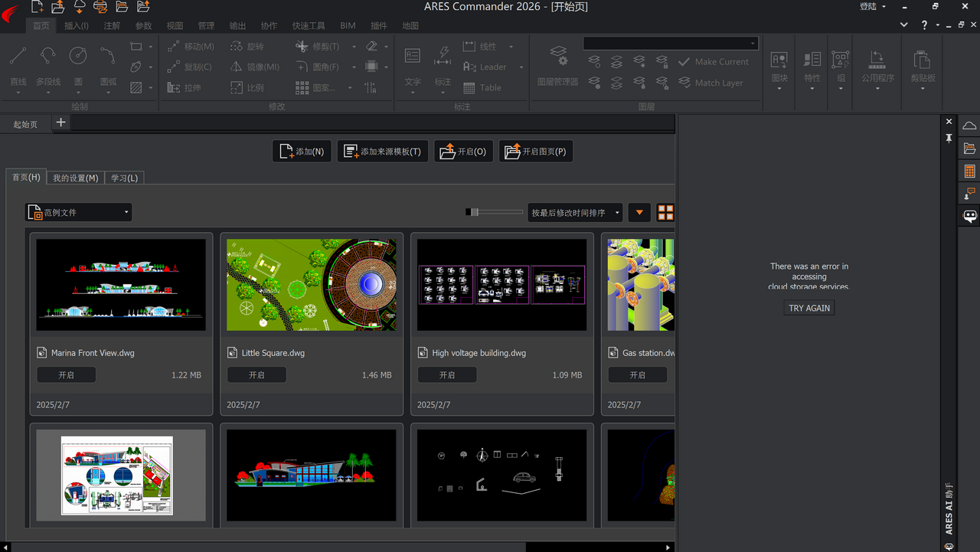Expand the Trim (修剪) dropdown arrow
Viewport: 980px width, 552px height.
353,46
